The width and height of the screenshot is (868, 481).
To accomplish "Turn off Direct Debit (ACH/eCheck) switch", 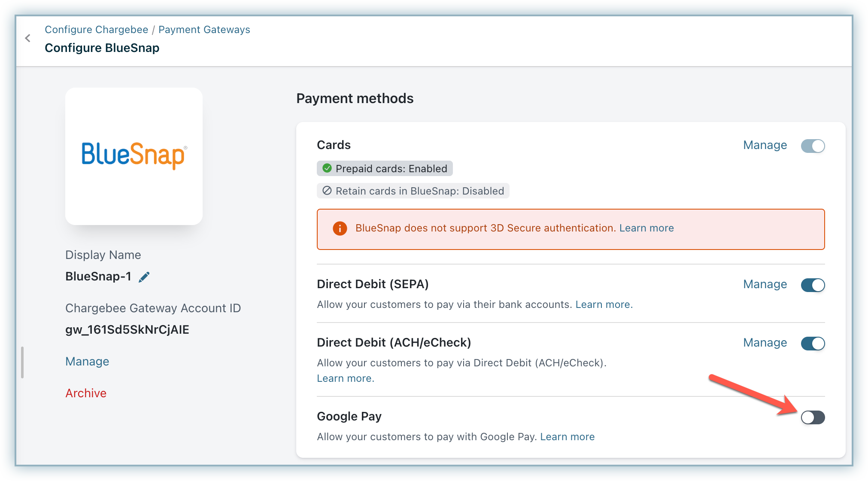I will click(x=813, y=343).
